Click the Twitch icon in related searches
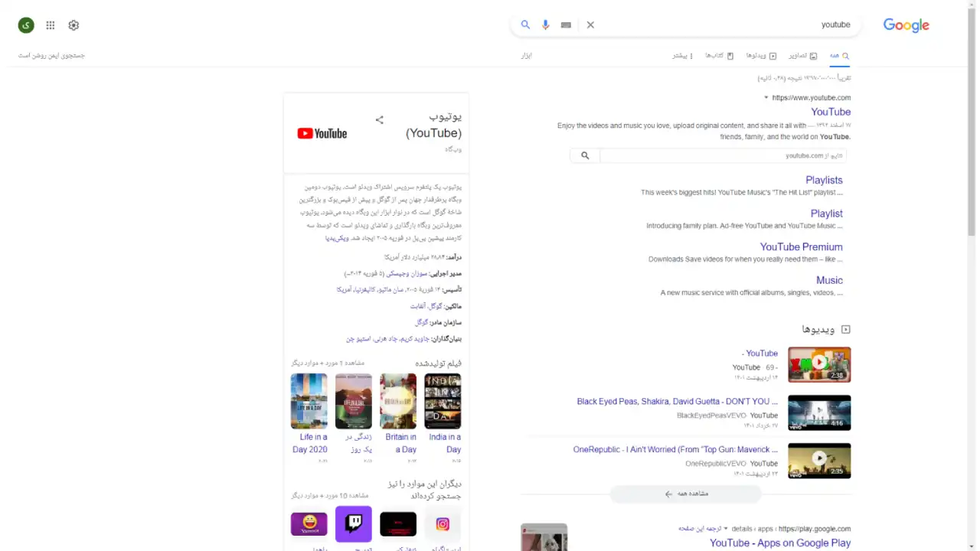980x551 pixels. pos(353,523)
